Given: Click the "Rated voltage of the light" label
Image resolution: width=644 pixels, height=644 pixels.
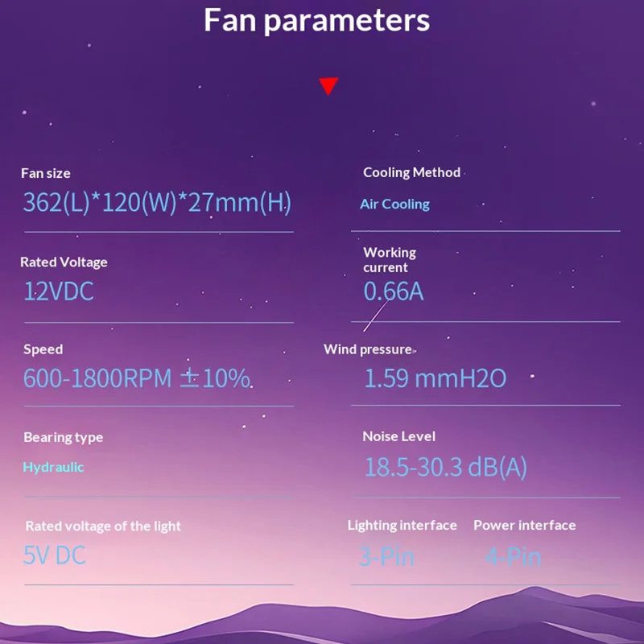Looking at the screenshot, I should tap(103, 526).
